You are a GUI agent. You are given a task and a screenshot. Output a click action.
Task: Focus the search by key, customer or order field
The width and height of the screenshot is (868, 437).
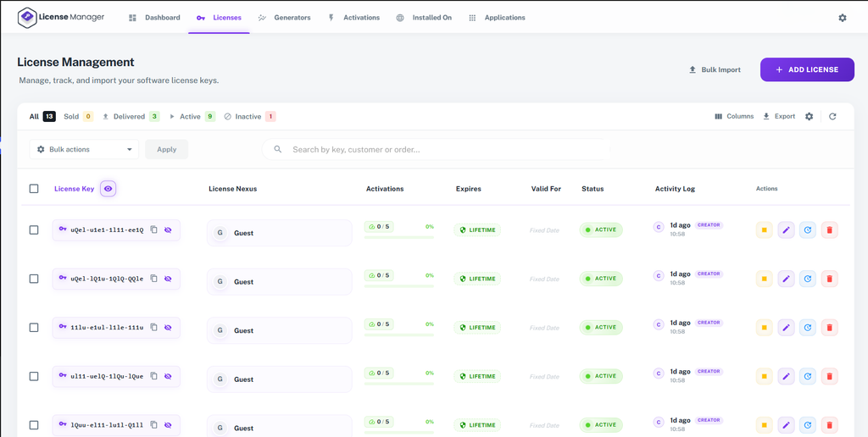click(437, 149)
